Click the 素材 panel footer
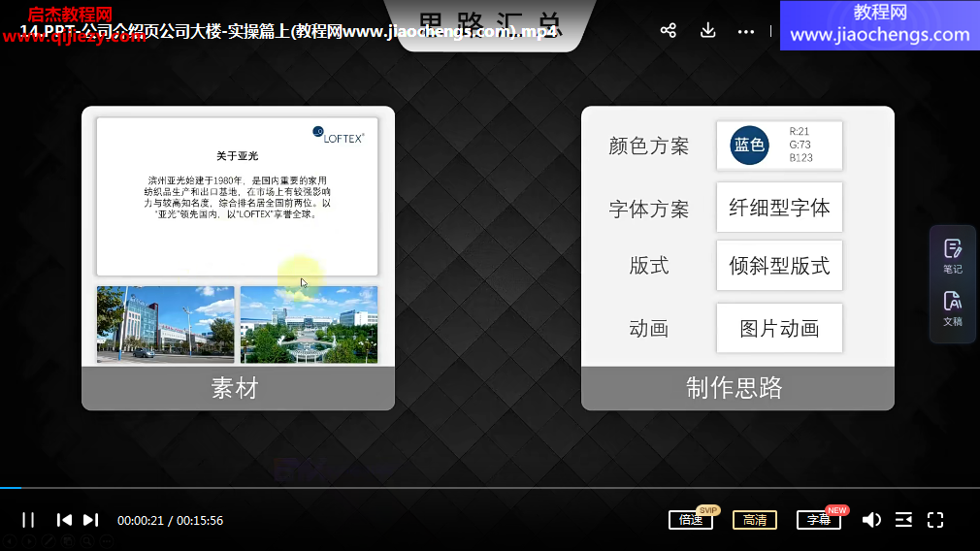 point(238,388)
